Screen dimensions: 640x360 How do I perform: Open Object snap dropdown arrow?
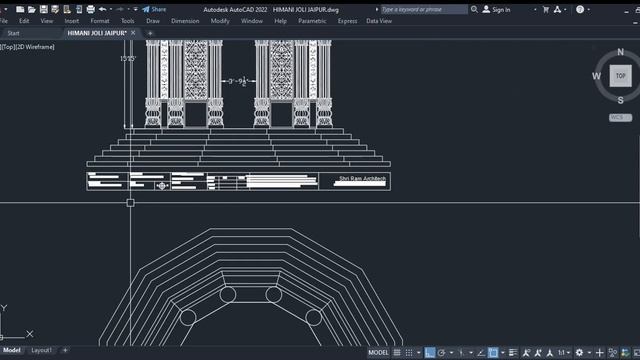point(502,353)
